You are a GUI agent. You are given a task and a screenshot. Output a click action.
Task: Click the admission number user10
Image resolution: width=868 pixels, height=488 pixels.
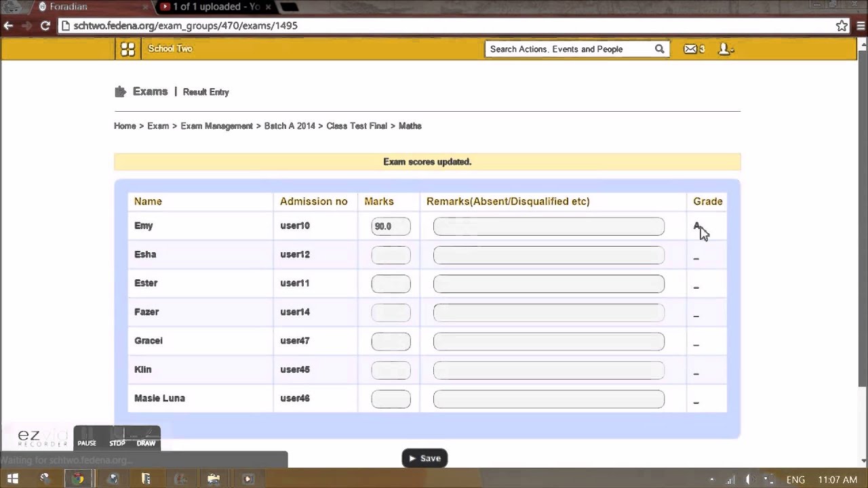click(295, 226)
